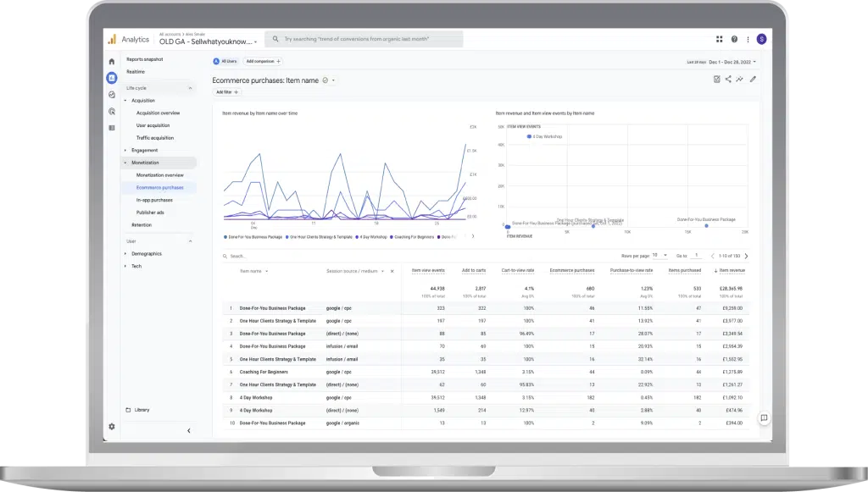This screenshot has width=868, height=492.
Task: Click the feedback icon at bottom right
Action: tap(764, 417)
